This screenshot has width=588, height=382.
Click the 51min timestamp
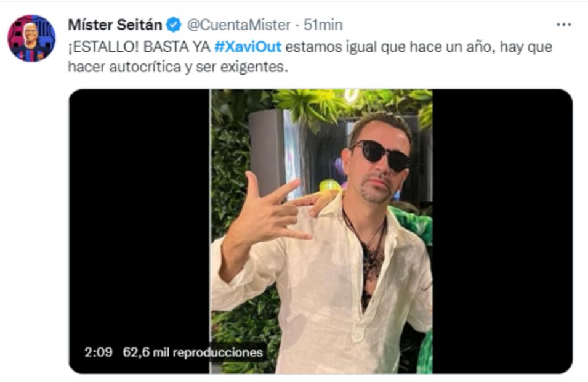click(323, 25)
